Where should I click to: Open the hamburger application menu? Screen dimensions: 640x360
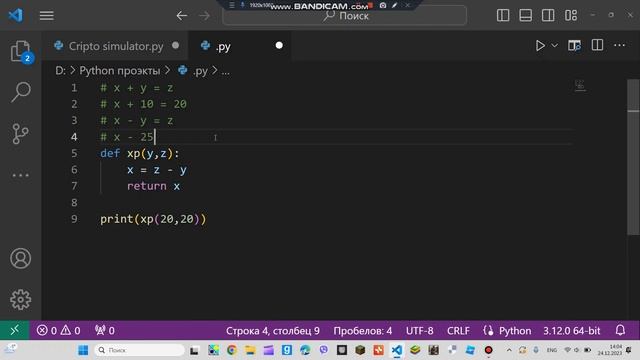click(47, 16)
